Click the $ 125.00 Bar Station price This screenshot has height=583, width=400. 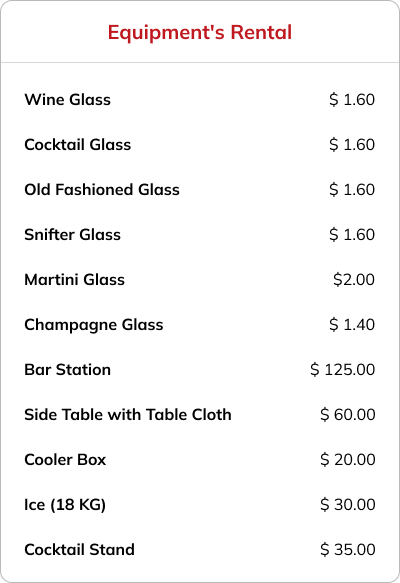pos(342,370)
